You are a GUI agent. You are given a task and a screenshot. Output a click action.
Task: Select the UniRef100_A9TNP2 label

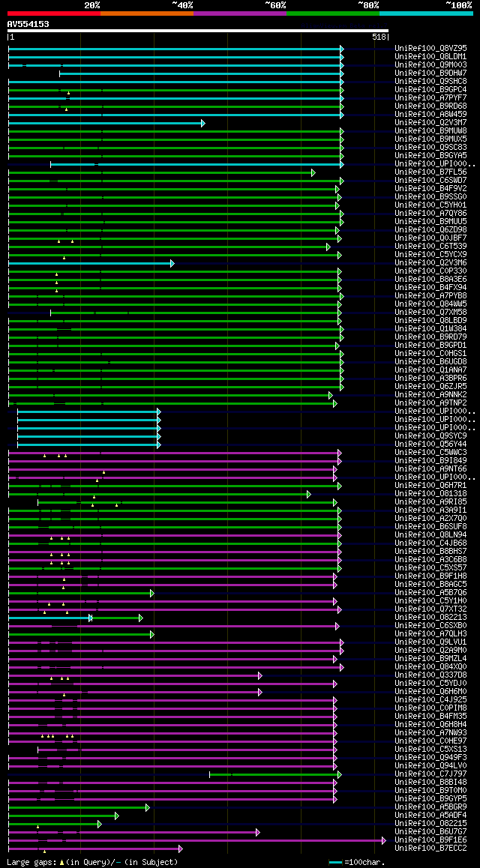tap(430, 403)
